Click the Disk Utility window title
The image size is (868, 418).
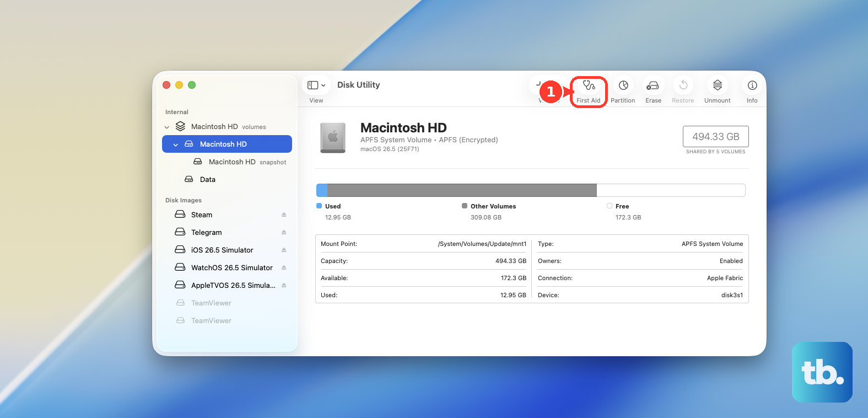coord(359,85)
